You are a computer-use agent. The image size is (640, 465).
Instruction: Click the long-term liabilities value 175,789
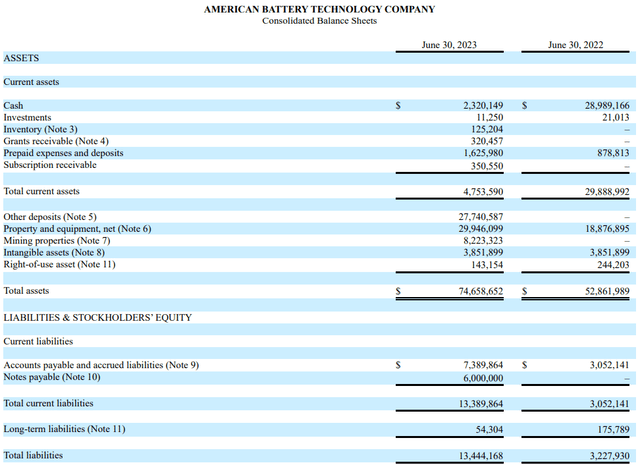(x=613, y=429)
